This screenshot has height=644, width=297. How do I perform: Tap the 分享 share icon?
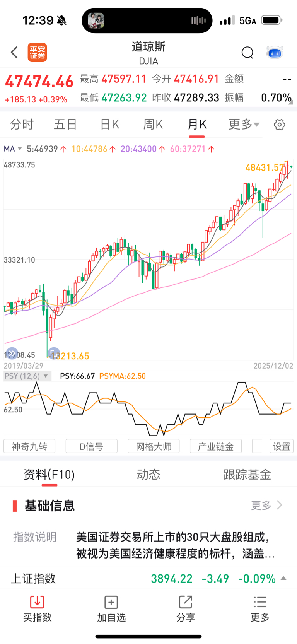[186, 602]
